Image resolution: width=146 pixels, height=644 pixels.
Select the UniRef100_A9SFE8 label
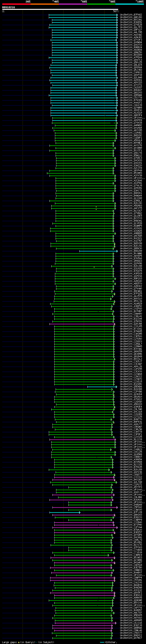(x=131, y=120)
